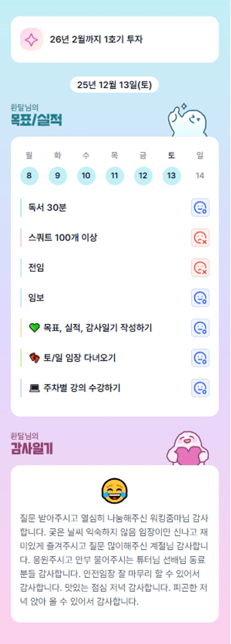Select Friday the 12th date circle
The width and height of the screenshot is (231, 644).
[143, 176]
